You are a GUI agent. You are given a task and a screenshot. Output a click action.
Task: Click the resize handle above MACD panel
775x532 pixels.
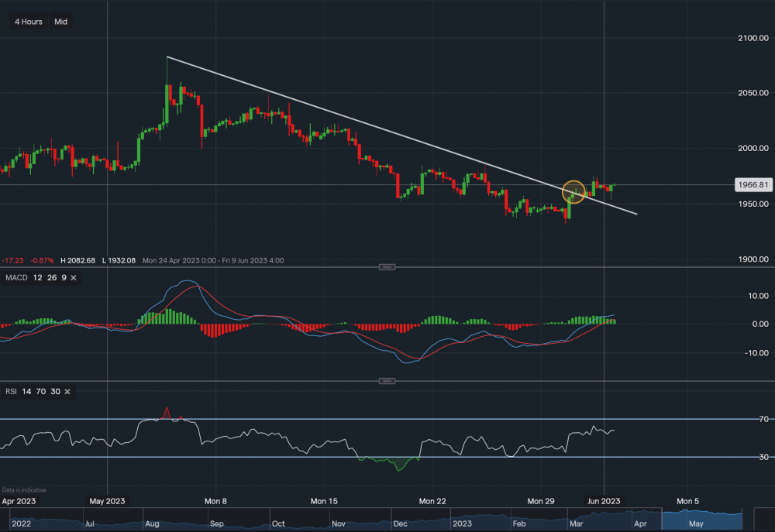(387, 266)
